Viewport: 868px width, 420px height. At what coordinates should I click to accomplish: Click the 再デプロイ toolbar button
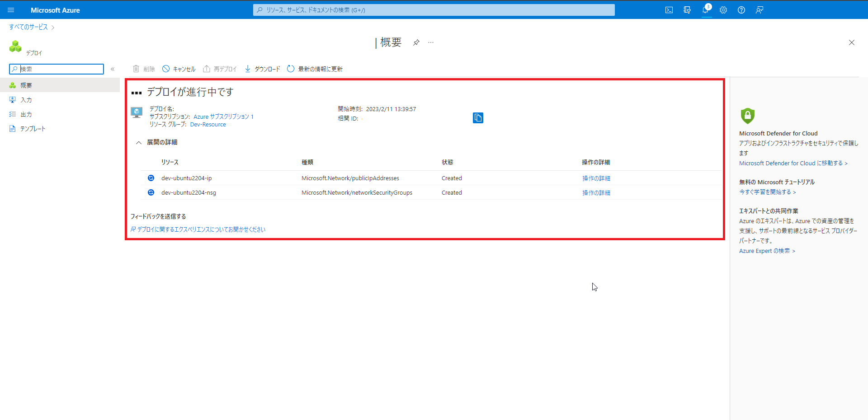click(220, 69)
